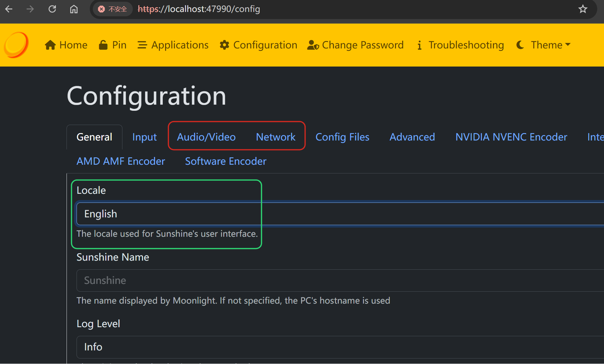Open the AMD AMF Encoder tab
Image resolution: width=604 pixels, height=364 pixels.
[x=121, y=161]
